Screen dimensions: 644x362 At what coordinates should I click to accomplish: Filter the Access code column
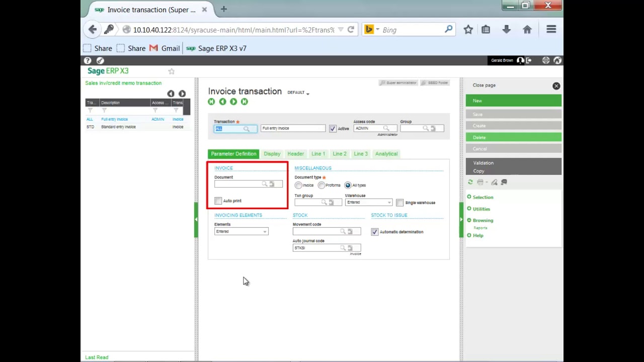pyautogui.click(x=155, y=111)
